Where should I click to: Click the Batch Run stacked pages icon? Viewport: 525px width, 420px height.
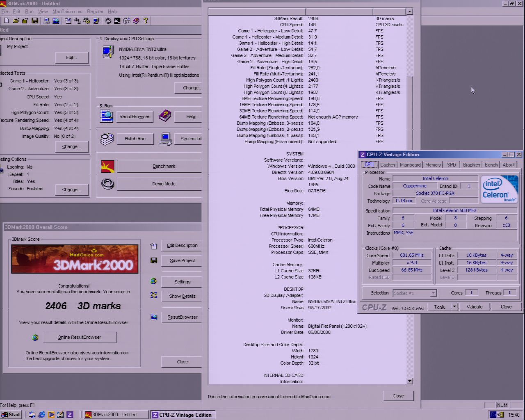107,139
